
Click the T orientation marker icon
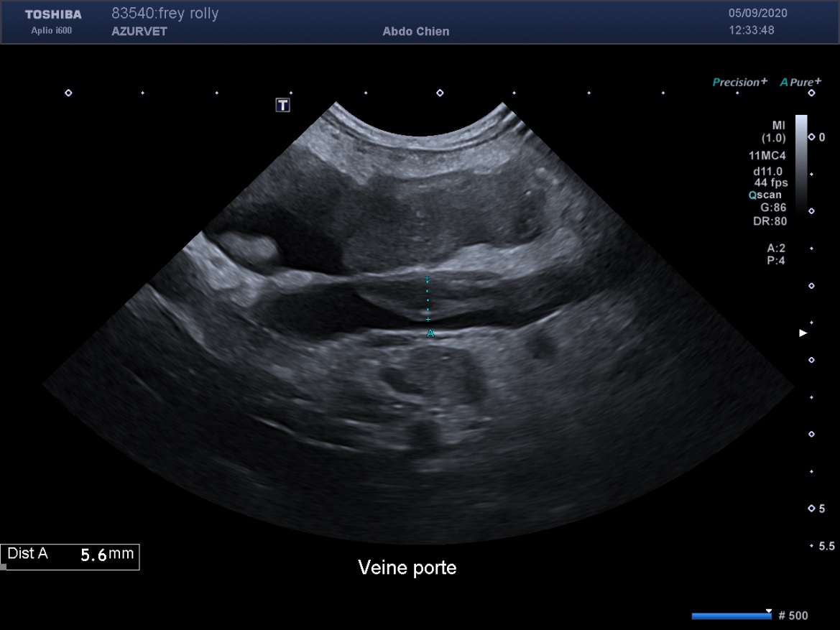(283, 106)
